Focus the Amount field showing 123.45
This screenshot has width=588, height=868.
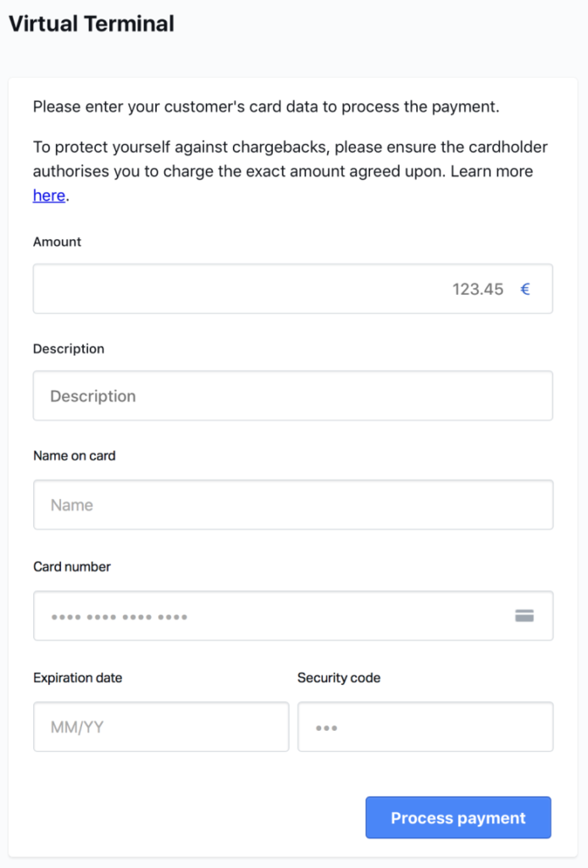[x=292, y=288]
